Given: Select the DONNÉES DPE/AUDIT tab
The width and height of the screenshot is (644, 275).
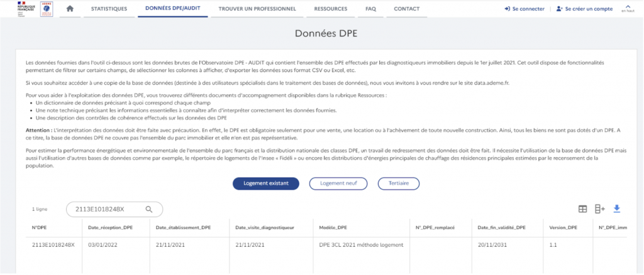Looking at the screenshot, I should pos(173,9).
